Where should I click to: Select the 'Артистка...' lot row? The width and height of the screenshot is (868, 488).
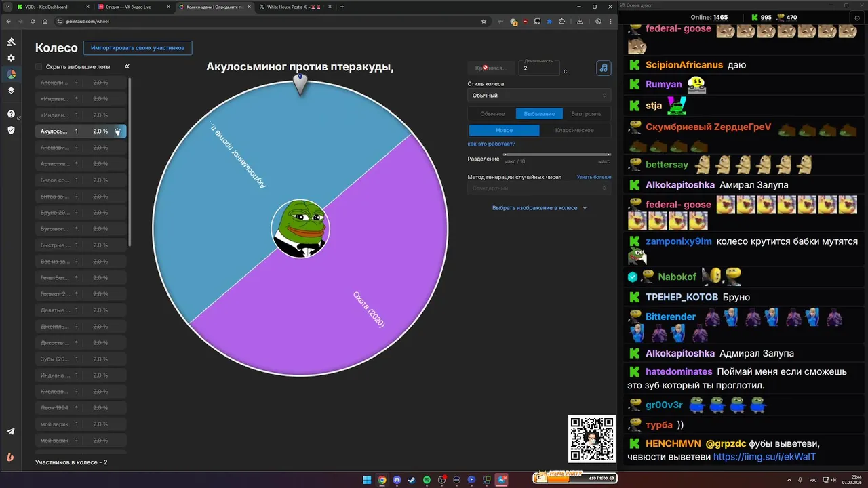coord(81,164)
